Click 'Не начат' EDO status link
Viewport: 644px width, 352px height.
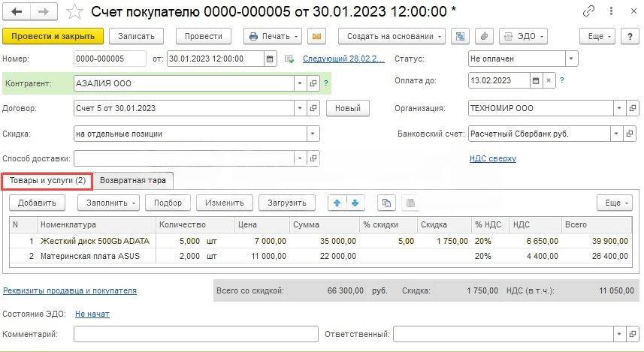click(92, 314)
